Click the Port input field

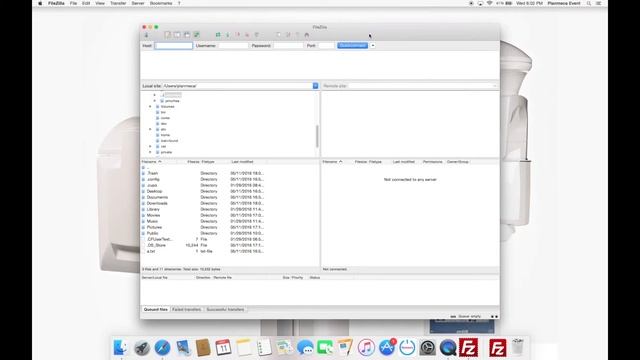327,46
